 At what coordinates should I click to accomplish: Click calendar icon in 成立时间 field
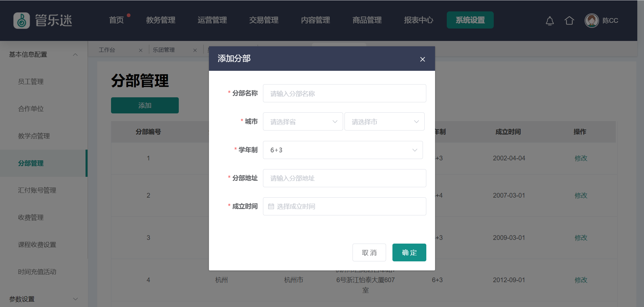point(271,206)
